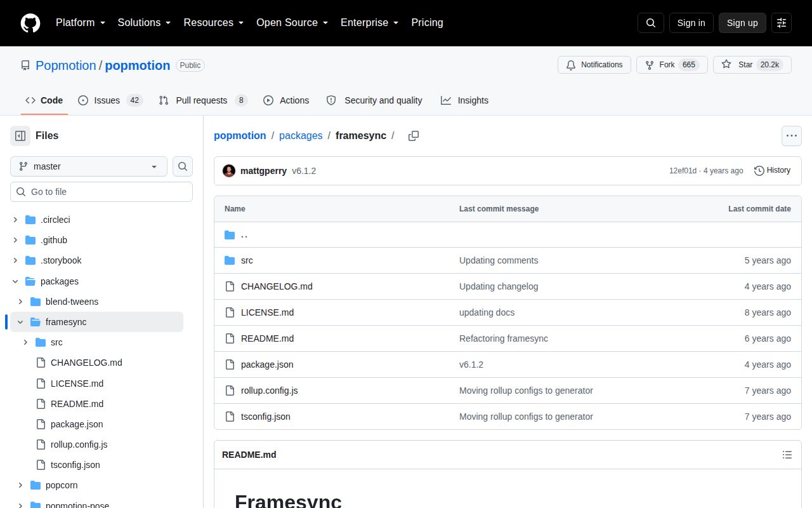This screenshot has height=508, width=812.
Task: Expand the src folder chevron in tree
Action: [25, 342]
